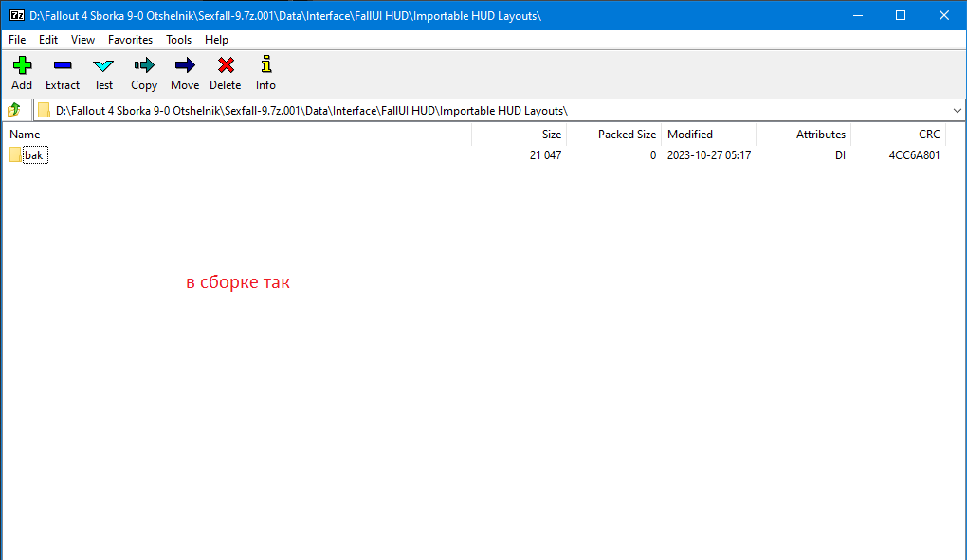Open the Edit menu
The height and width of the screenshot is (560, 967).
coord(48,40)
